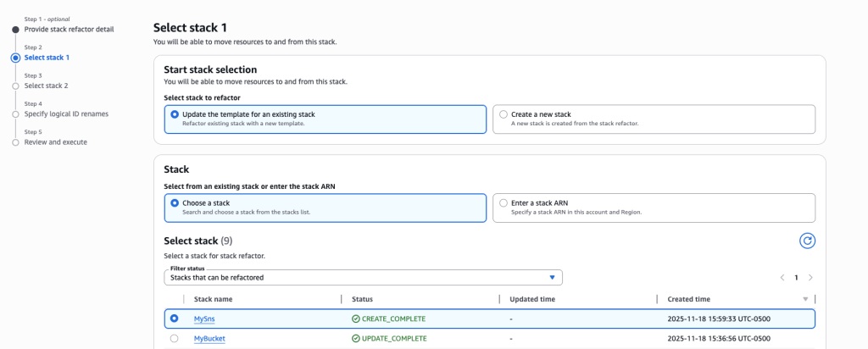Go to Step 1 Provide stack refactor detail
Image resolution: width=868 pixels, height=349 pixels.
[70, 30]
